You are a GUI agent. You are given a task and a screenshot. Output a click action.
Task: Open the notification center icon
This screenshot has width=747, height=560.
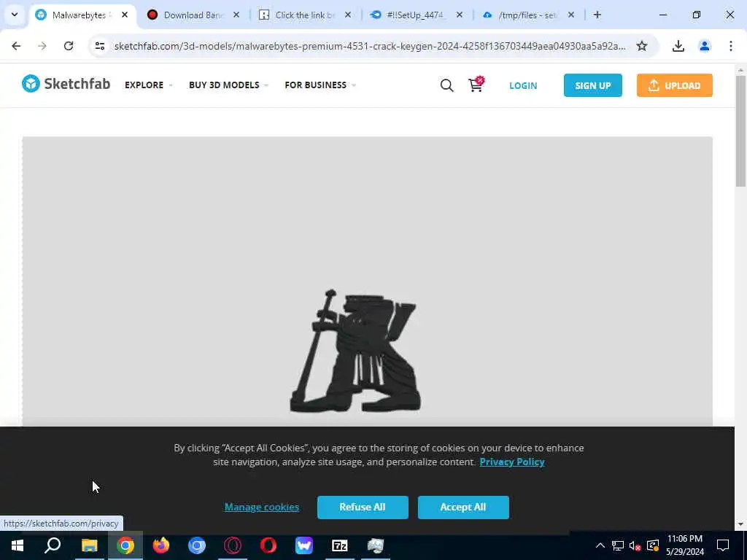723,545
